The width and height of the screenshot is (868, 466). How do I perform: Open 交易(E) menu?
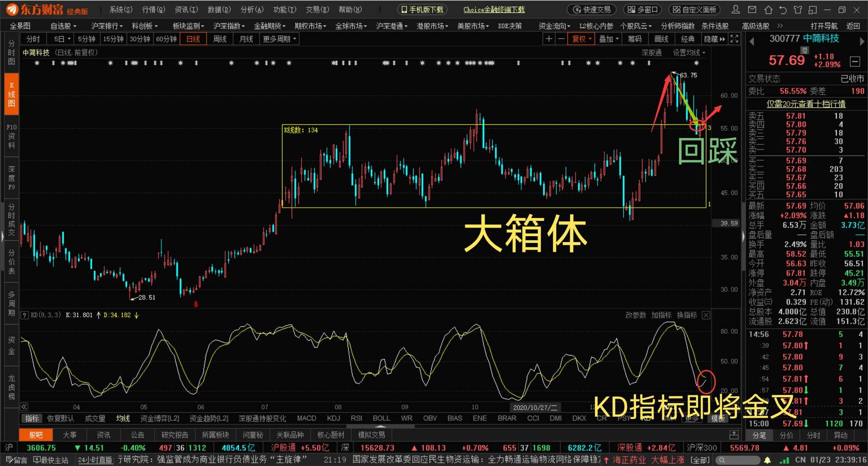click(x=317, y=10)
